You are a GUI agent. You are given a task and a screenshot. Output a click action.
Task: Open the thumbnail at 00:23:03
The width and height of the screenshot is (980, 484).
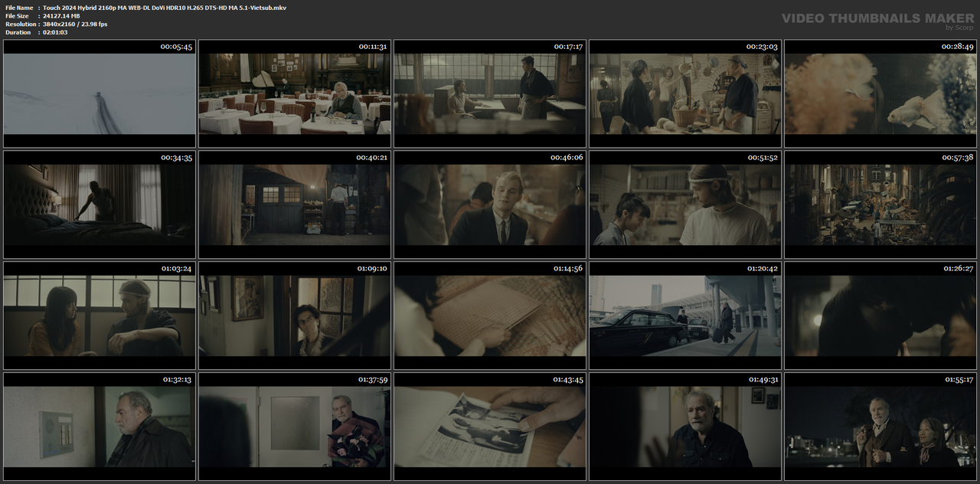pyautogui.click(x=685, y=93)
